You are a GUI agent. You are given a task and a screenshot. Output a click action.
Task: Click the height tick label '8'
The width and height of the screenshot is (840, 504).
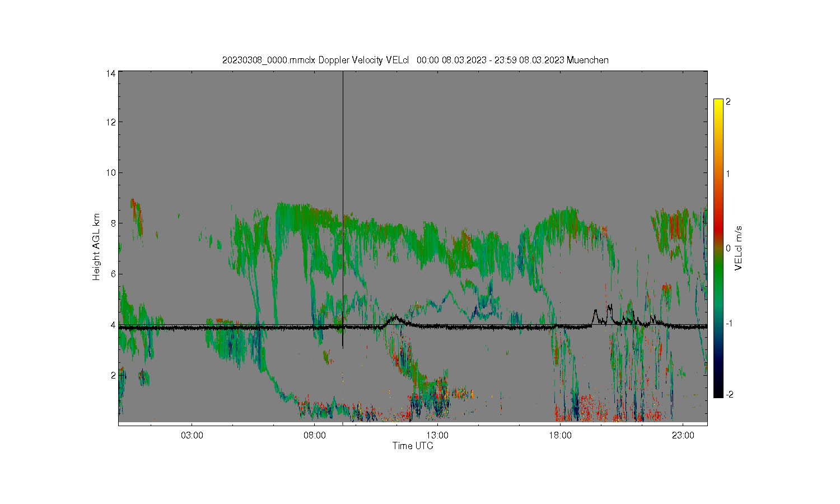(114, 223)
